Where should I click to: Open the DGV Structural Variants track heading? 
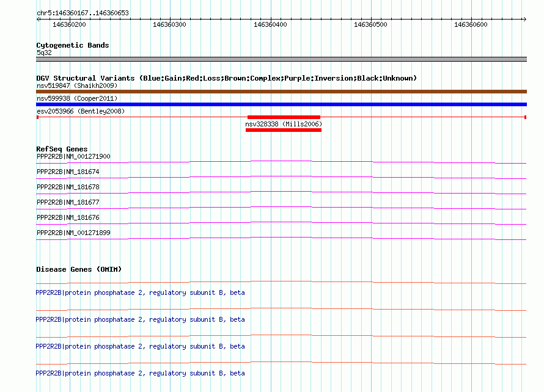[227, 78]
